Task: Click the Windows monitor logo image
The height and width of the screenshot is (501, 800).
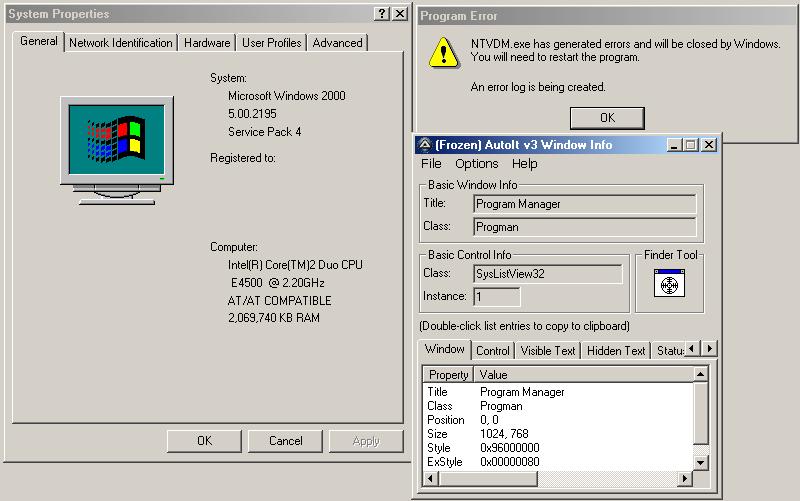Action: coord(117,151)
